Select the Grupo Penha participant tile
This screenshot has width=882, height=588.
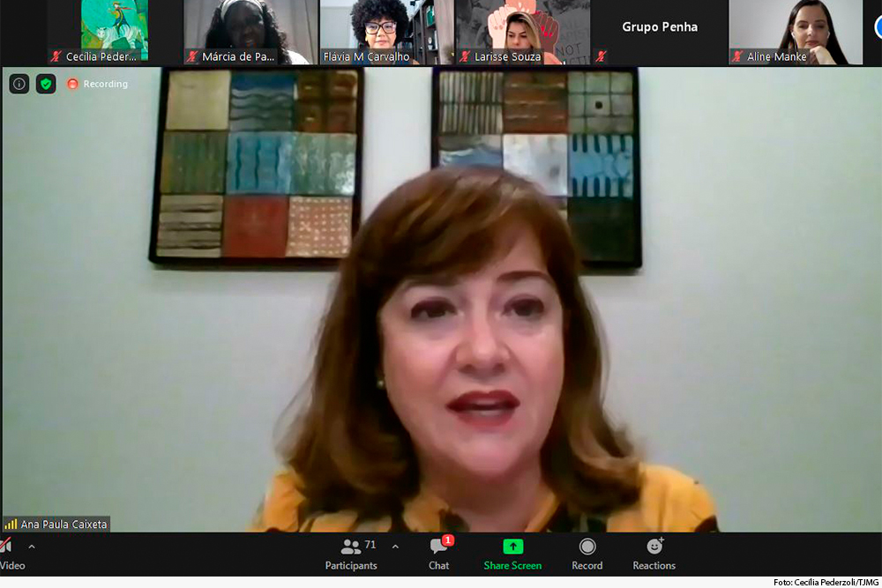pyautogui.click(x=659, y=31)
